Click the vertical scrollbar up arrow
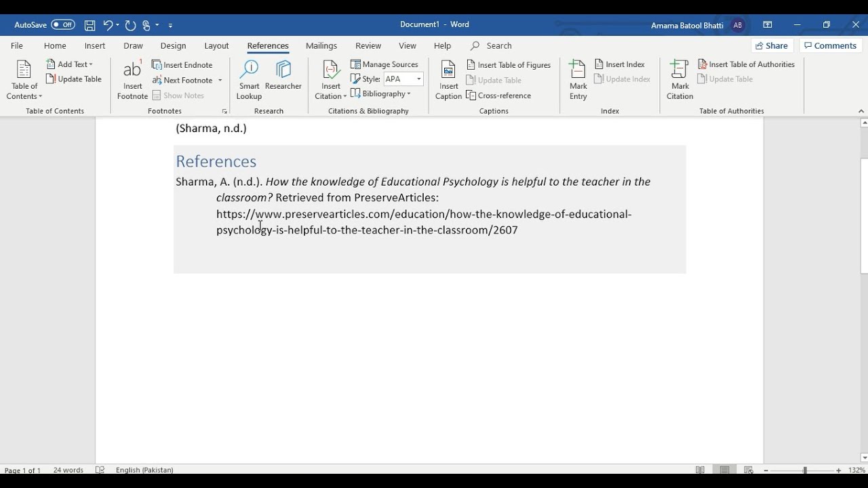Viewport: 868px width, 488px height. 864,123
